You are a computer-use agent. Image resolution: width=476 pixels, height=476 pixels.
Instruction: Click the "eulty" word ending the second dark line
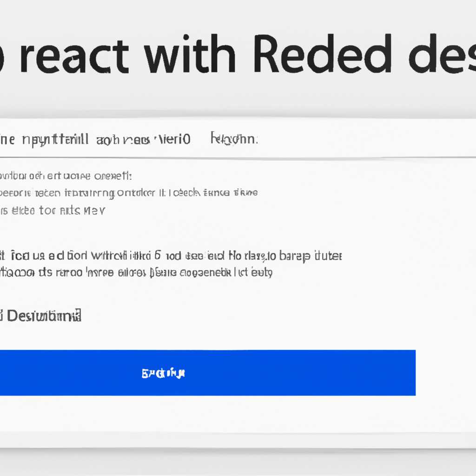coord(262,272)
